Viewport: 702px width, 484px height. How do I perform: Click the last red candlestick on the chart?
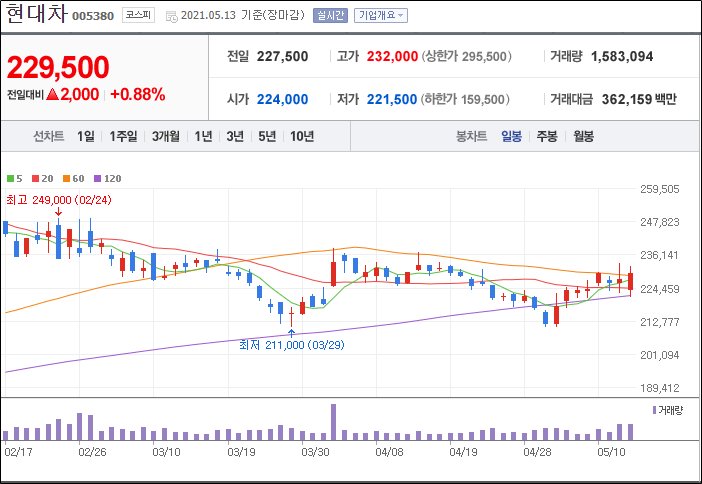(x=630, y=281)
